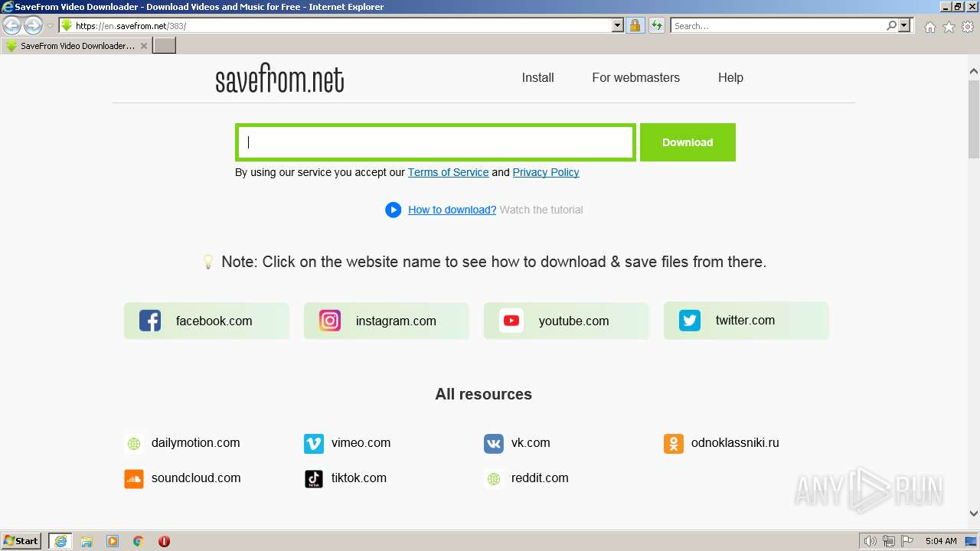
Task: Click the vimeo.com text link
Action: [x=361, y=443]
